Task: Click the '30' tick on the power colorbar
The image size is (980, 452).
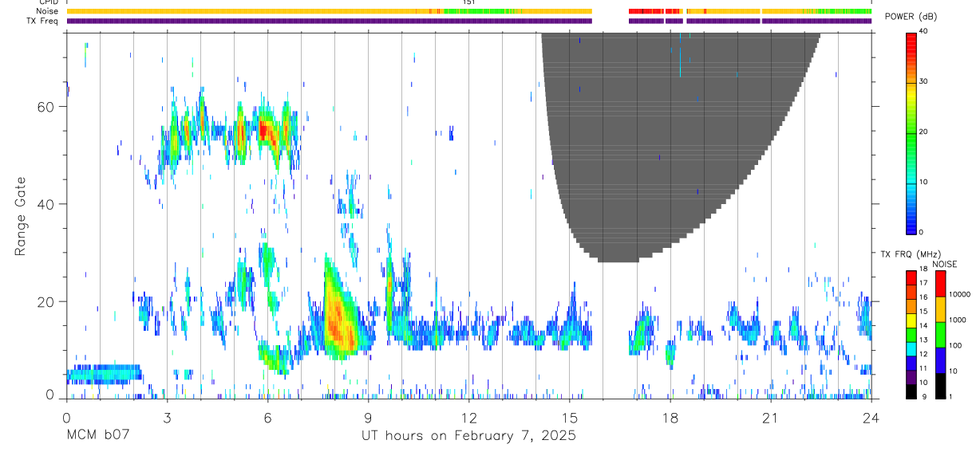Action: 923,82
